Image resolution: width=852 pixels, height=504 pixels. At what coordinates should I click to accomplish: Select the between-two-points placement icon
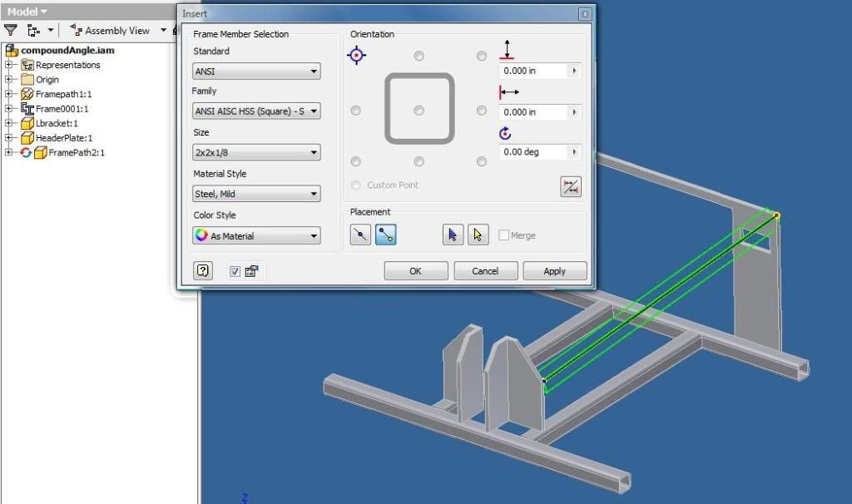coord(385,235)
